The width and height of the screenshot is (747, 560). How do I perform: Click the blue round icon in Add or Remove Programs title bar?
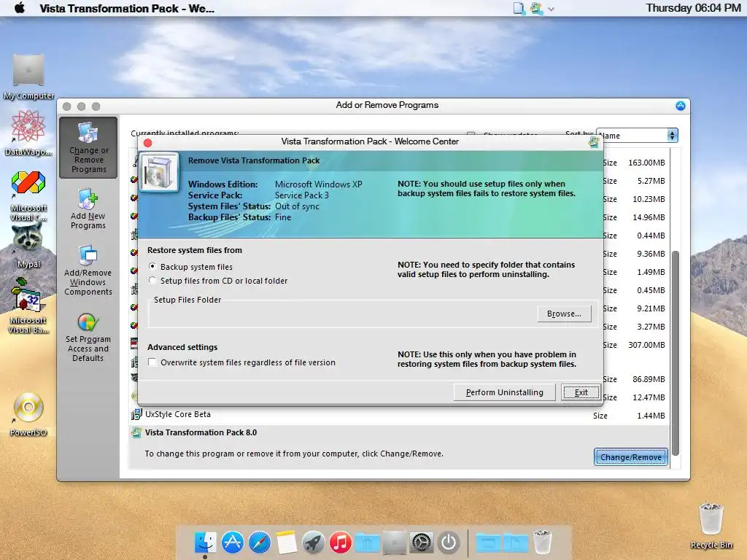coord(681,106)
